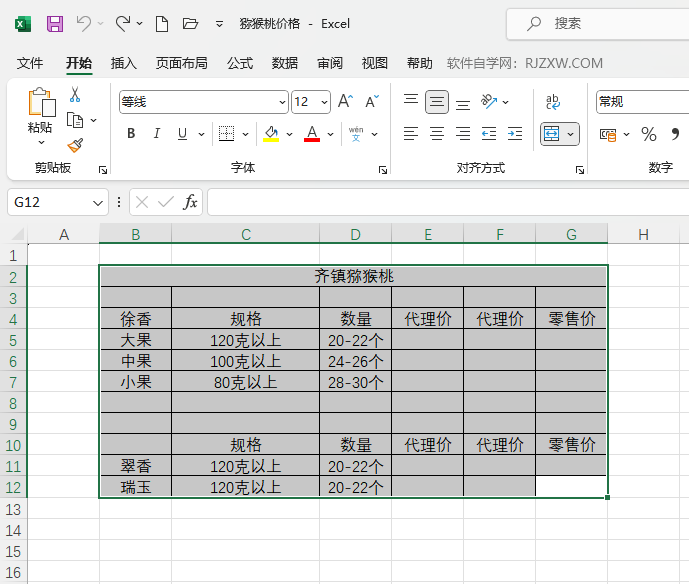Click the 搜索 search box
The width and height of the screenshot is (689, 584).
[x=598, y=24]
